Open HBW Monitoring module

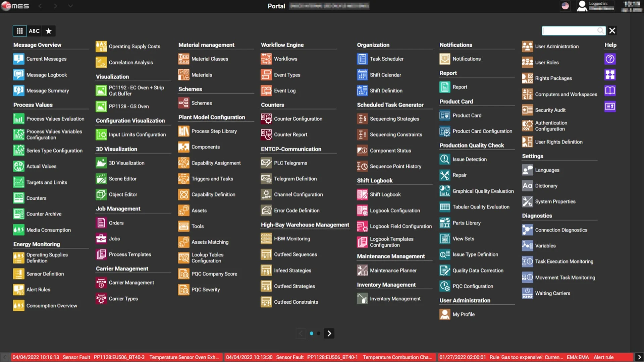tap(292, 238)
